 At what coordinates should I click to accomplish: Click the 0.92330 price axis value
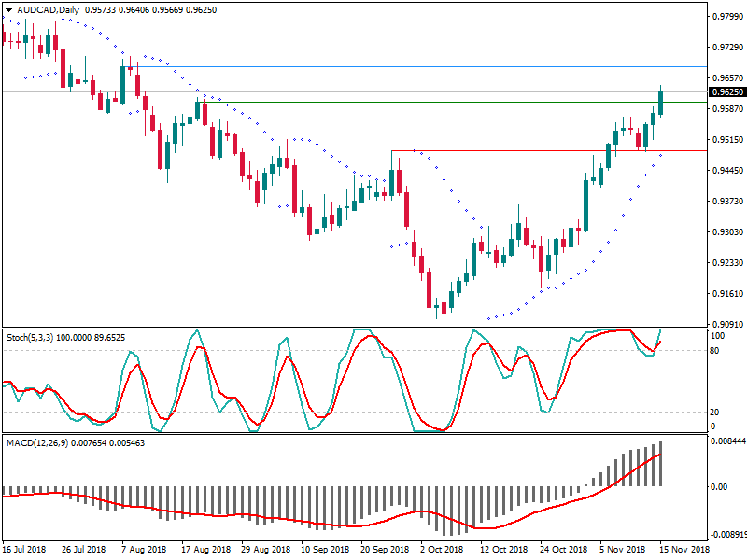tap(728, 263)
